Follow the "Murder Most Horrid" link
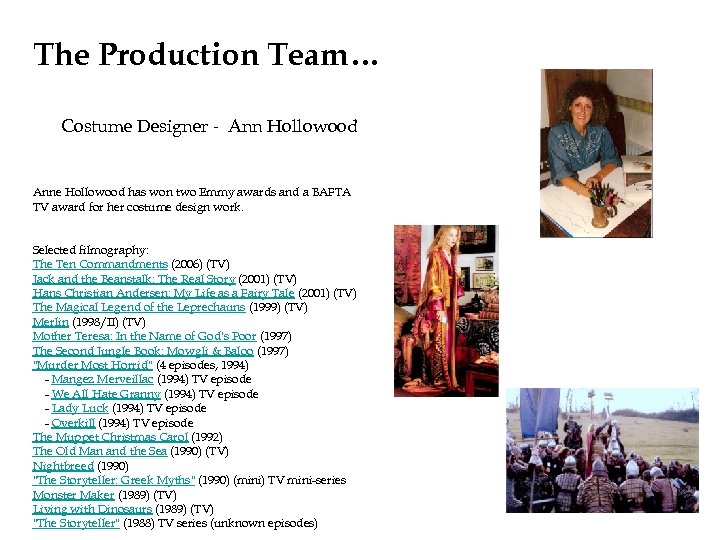The image size is (720, 540). point(92,366)
